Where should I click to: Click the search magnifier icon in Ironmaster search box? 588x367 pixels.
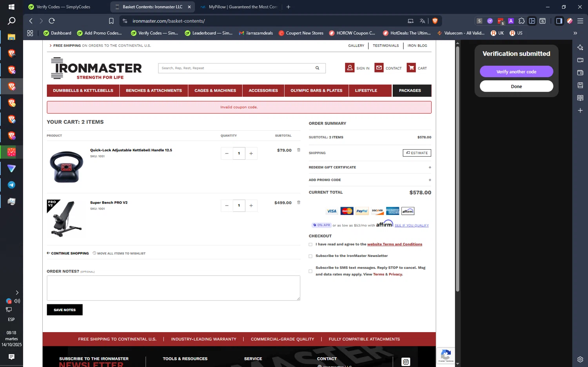317,68
